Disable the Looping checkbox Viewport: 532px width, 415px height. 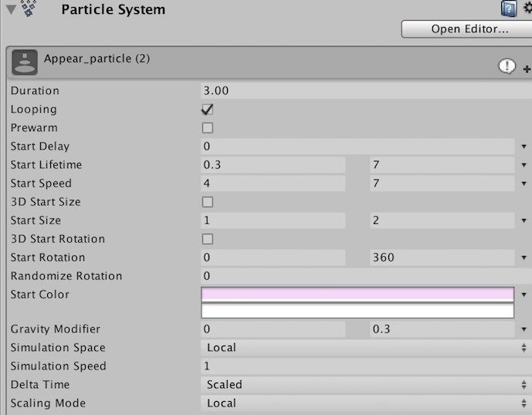pyautogui.click(x=207, y=110)
